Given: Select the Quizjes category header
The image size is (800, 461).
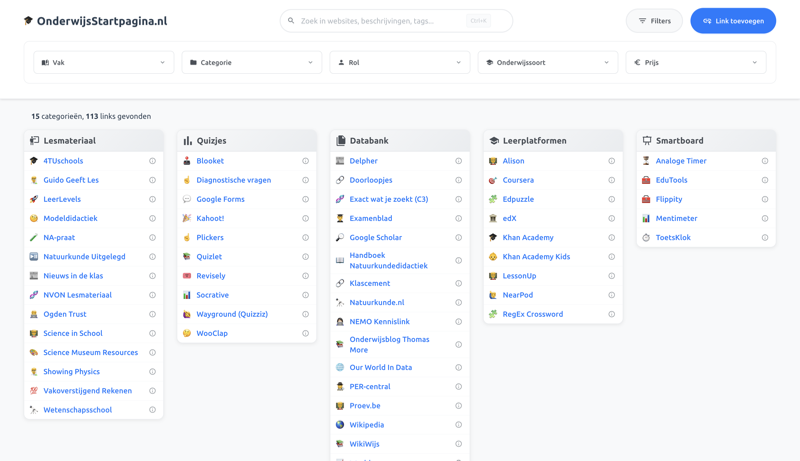Looking at the screenshot, I should 247,140.
